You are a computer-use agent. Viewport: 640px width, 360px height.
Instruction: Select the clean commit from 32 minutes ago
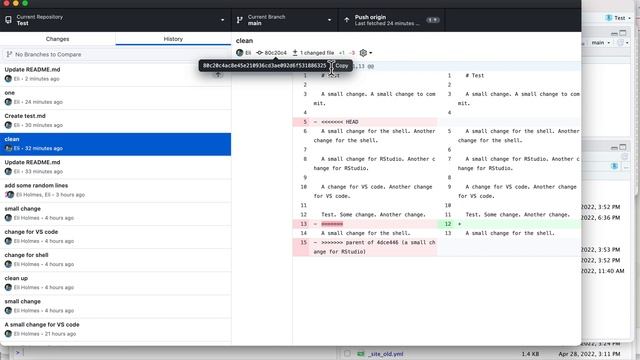pyautogui.click(x=116, y=144)
